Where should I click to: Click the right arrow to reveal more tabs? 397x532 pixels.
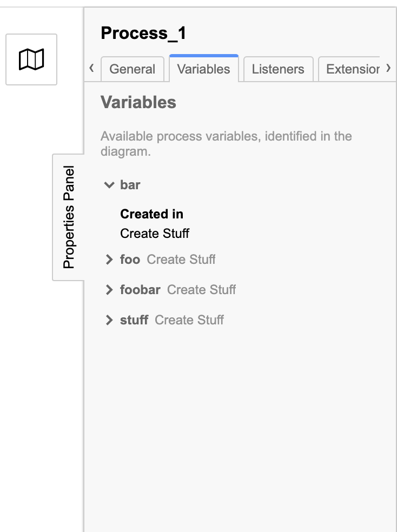tap(388, 68)
